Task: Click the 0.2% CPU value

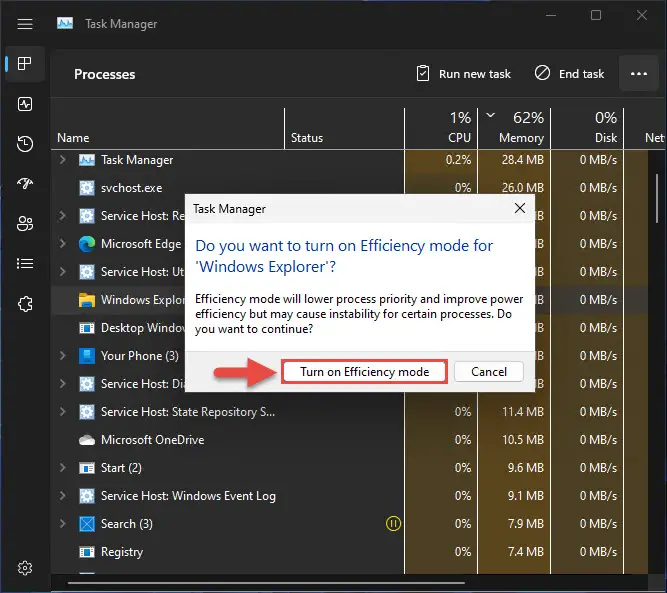Action: click(458, 160)
